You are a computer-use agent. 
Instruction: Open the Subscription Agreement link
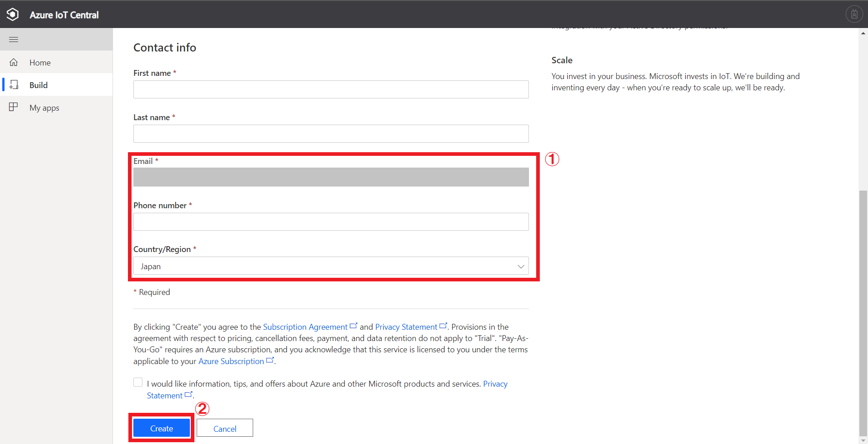click(305, 327)
